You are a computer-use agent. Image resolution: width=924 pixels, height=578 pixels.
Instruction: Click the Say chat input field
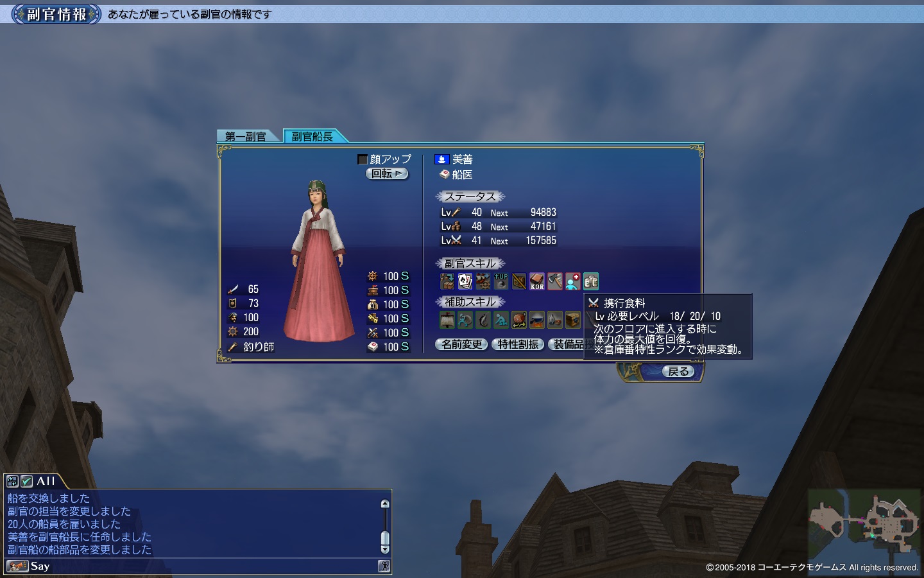click(x=204, y=566)
